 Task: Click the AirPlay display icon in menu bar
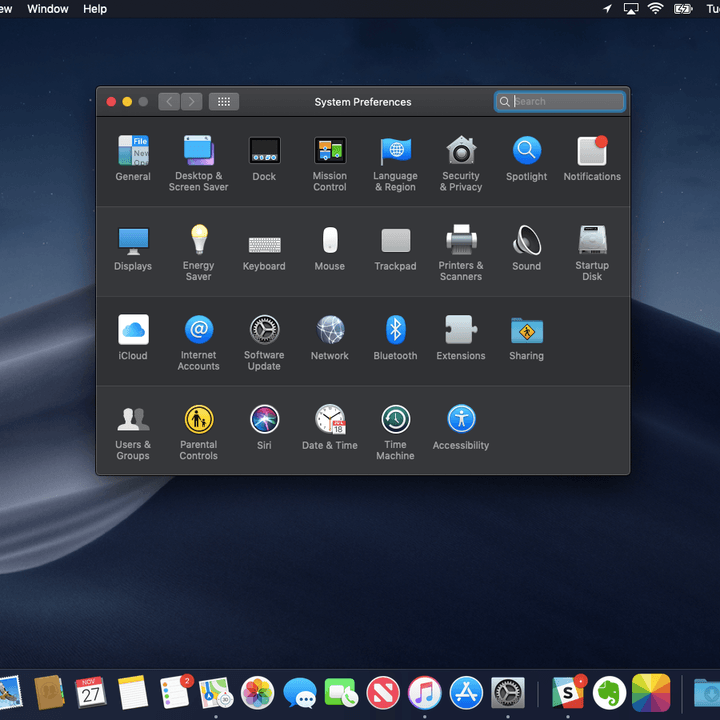[631, 9]
